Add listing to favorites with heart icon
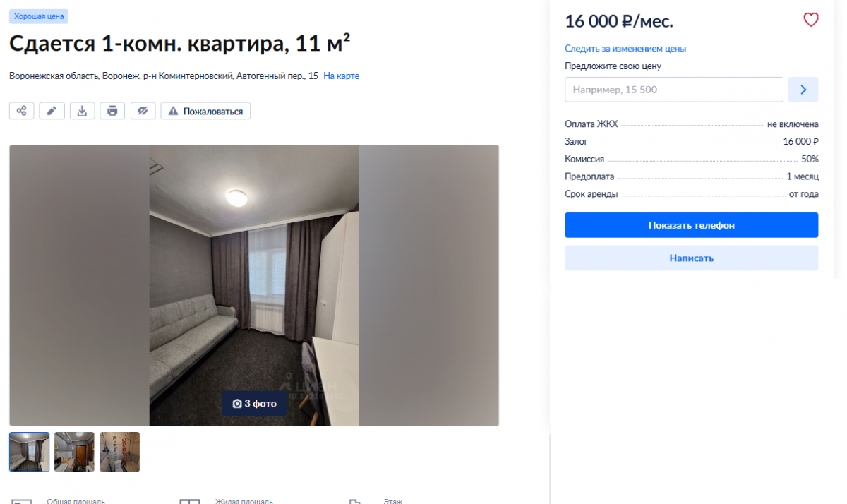This screenshot has height=504, width=847. point(811,20)
